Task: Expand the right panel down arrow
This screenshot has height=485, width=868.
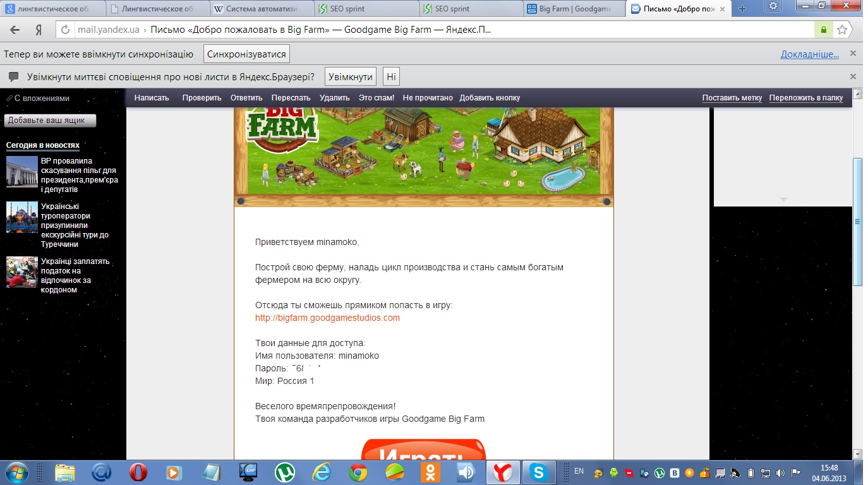Action: (x=784, y=200)
